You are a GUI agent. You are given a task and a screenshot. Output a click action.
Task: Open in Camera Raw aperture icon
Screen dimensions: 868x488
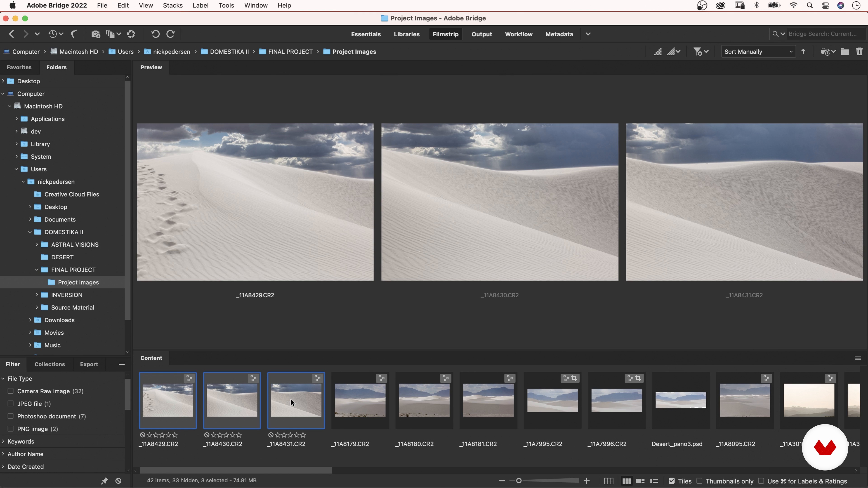click(x=131, y=34)
